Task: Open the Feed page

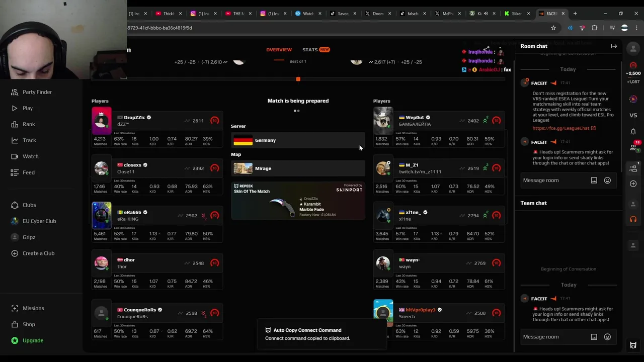Action: (x=23, y=172)
